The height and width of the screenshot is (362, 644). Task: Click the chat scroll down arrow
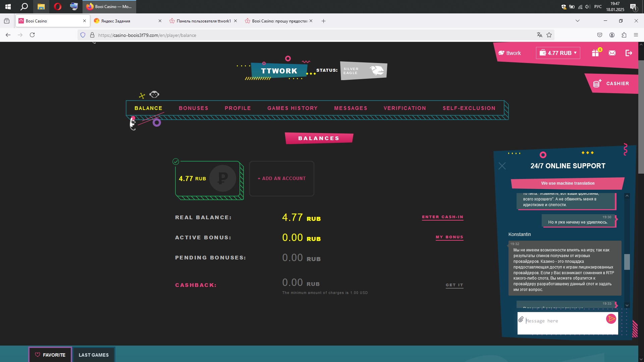tap(627, 305)
